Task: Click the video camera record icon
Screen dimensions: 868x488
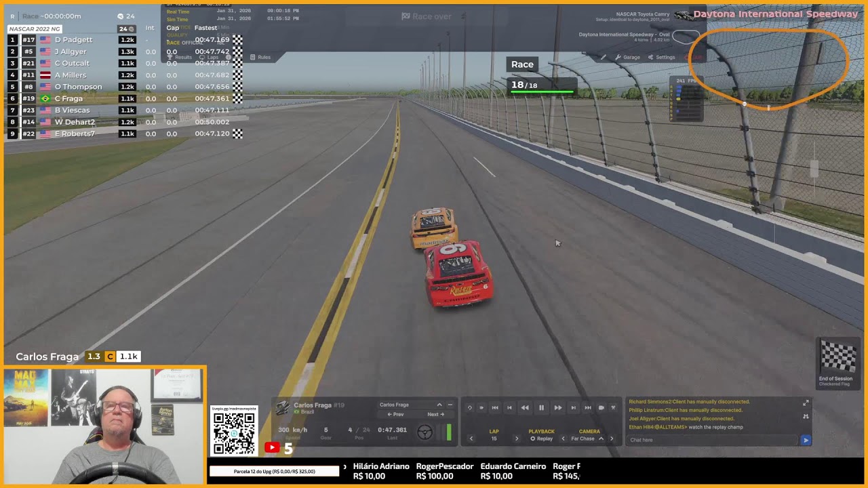Action: pos(601,407)
